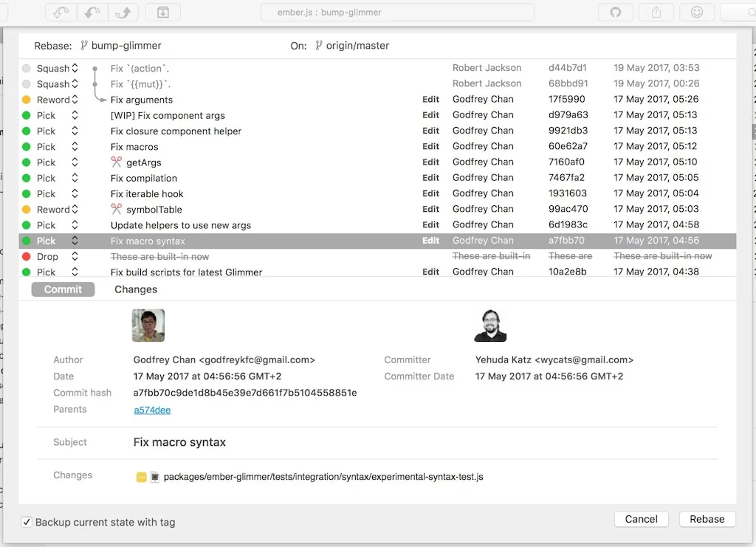
Task: Open the parent commit link a574dee
Action: pos(152,410)
